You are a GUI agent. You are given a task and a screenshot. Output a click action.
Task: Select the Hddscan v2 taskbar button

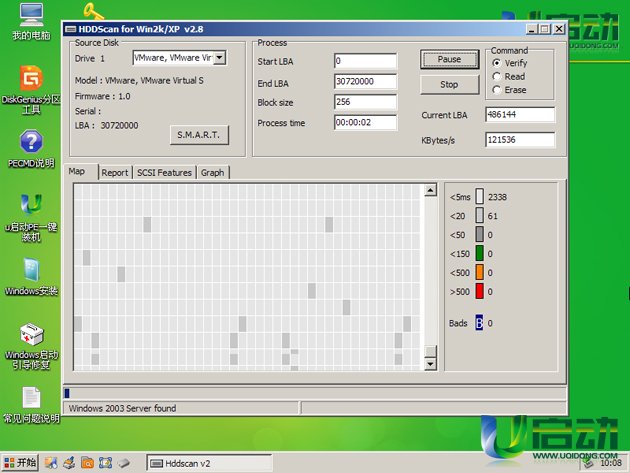[209, 463]
